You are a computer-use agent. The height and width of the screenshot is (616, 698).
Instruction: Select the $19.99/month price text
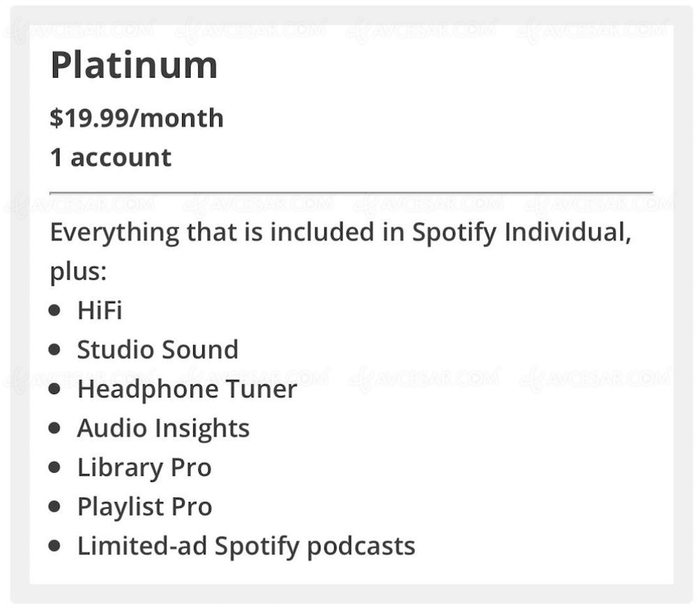137,118
